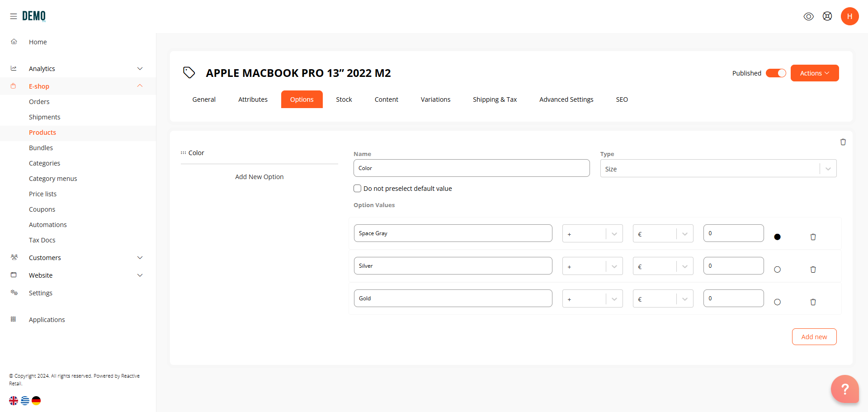The height and width of the screenshot is (412, 868).
Task: Expand the Website menu chevron
Action: 140,275
